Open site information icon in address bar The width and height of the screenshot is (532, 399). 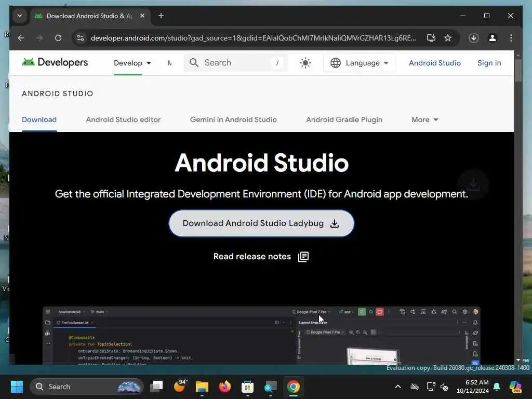pos(81,38)
